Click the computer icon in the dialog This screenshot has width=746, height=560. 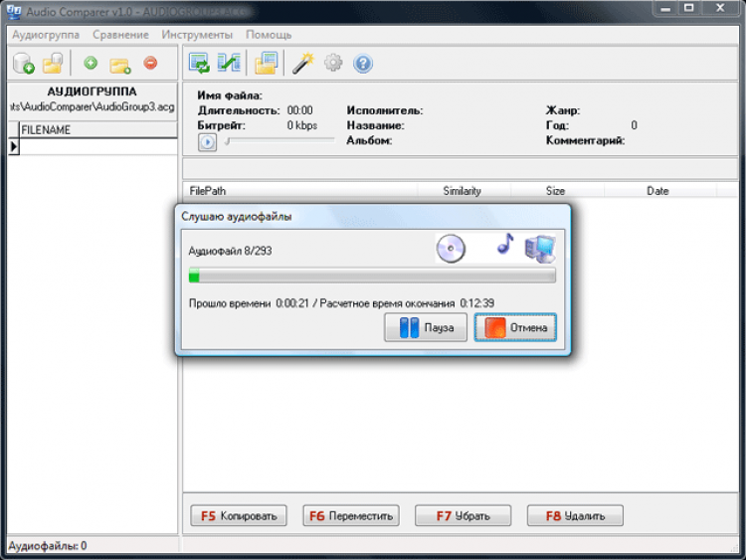point(540,249)
